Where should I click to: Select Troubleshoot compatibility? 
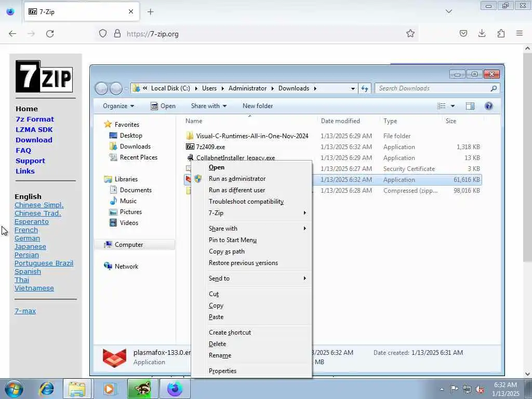251,202
